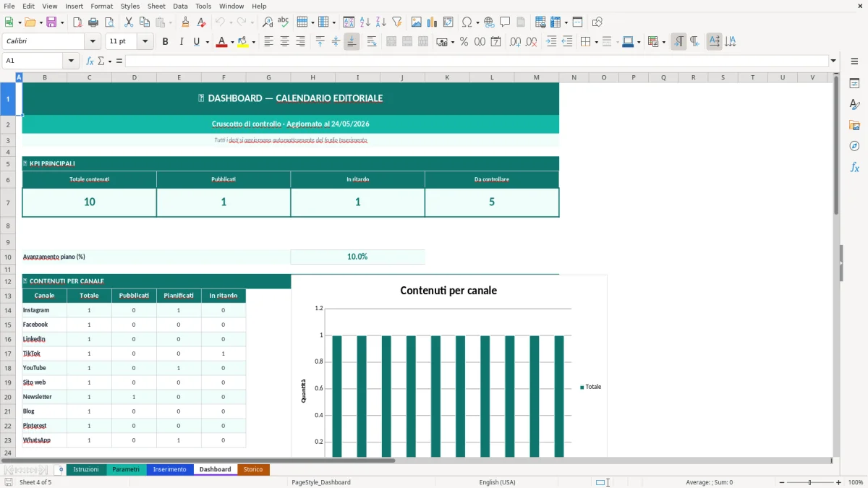Click Add Decimal Place icon
Image resolution: width=868 pixels, height=488 pixels.
515,42
